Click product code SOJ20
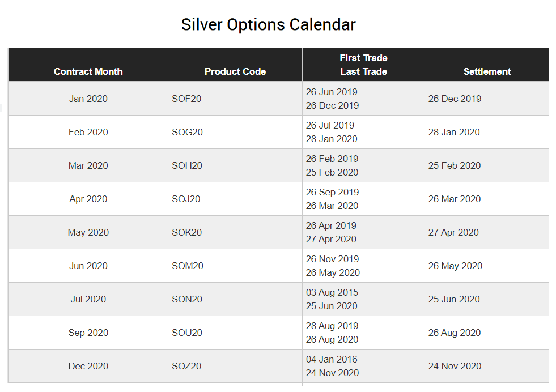 [186, 199]
